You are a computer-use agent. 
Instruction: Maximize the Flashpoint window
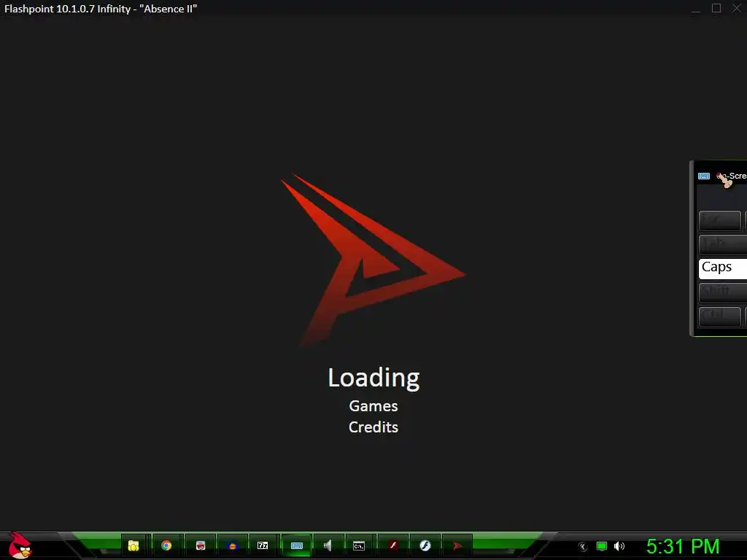(x=716, y=8)
